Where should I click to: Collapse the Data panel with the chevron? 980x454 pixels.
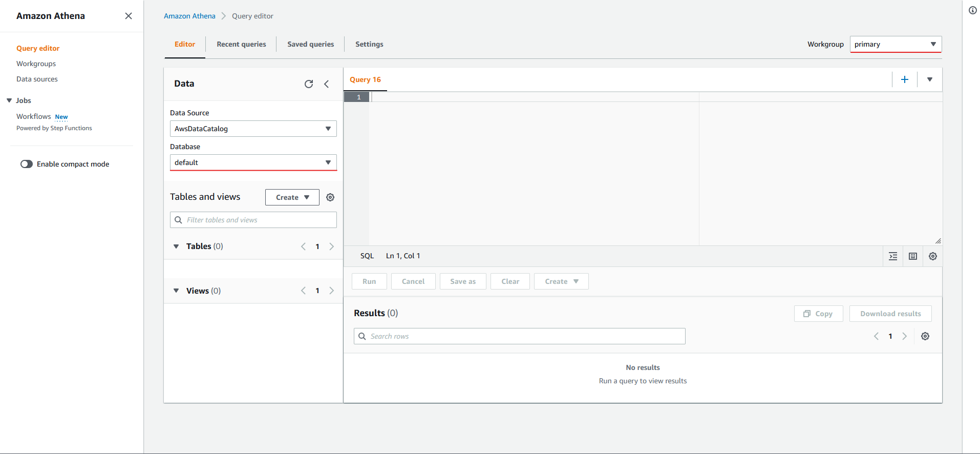click(x=327, y=84)
